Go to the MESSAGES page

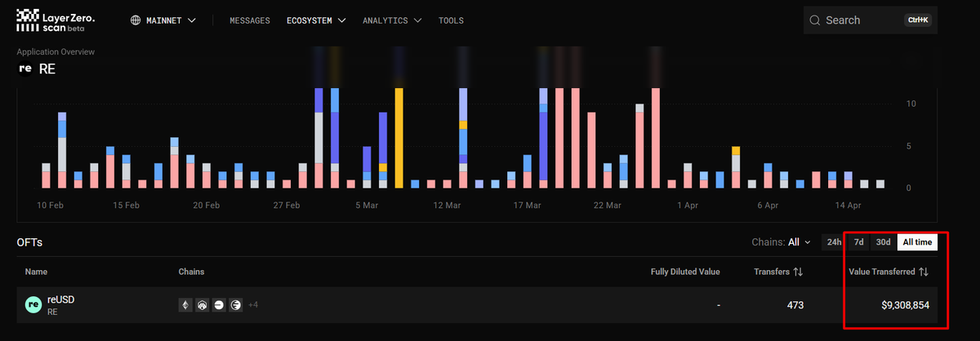[250, 20]
